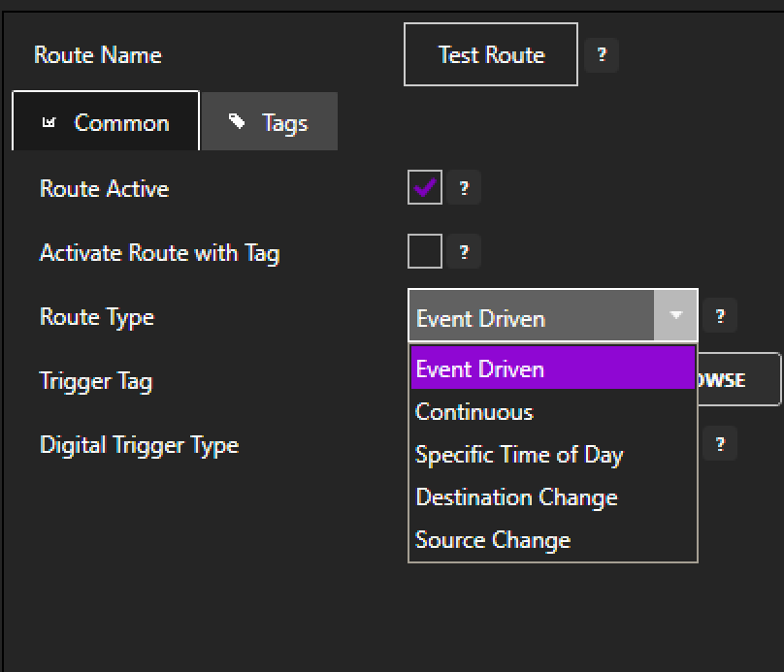
Task: Collapse the Route Type dropdown arrow
Action: click(x=676, y=316)
